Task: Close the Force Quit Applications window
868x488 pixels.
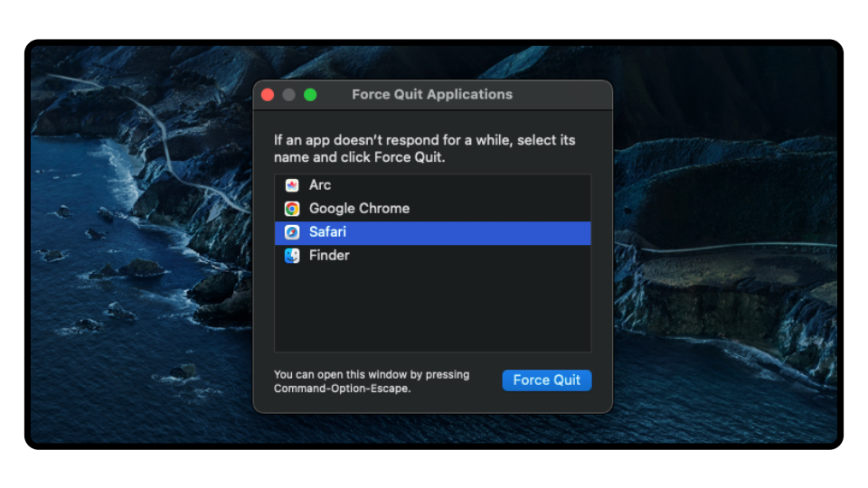Action: pyautogui.click(x=268, y=95)
